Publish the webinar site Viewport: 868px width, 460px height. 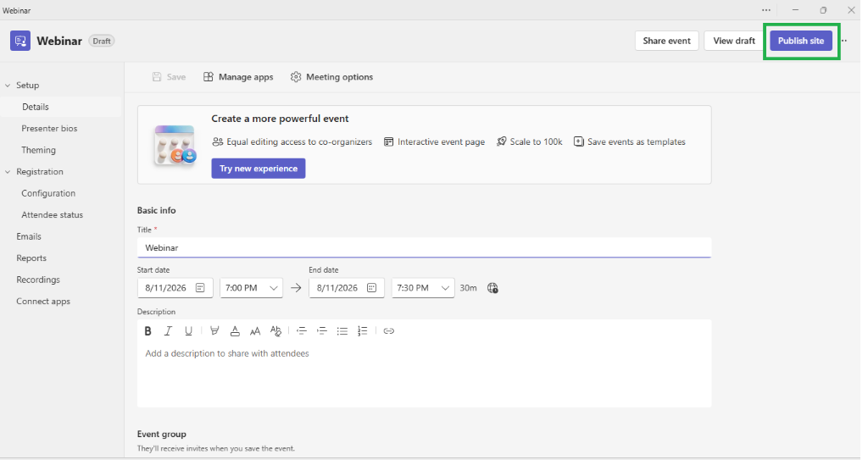pos(801,41)
